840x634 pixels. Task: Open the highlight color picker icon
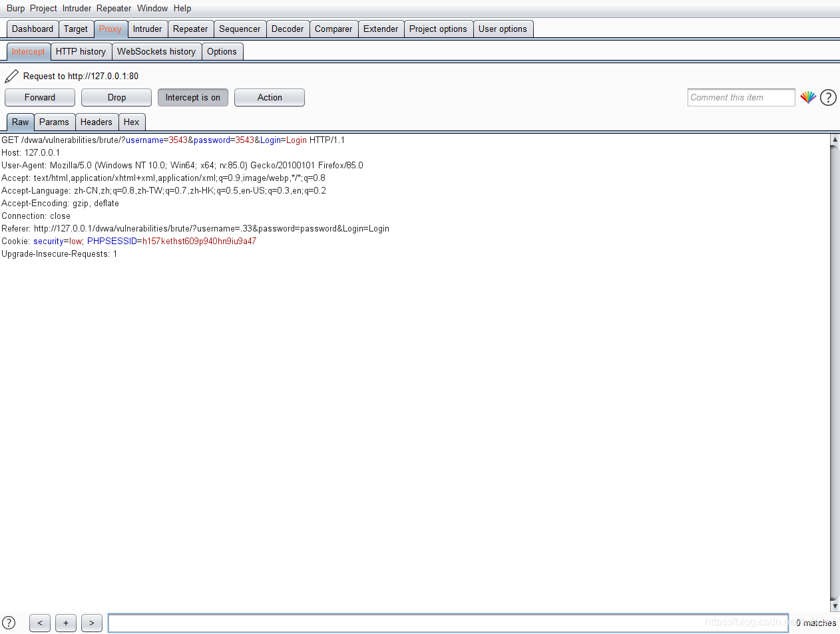point(808,97)
